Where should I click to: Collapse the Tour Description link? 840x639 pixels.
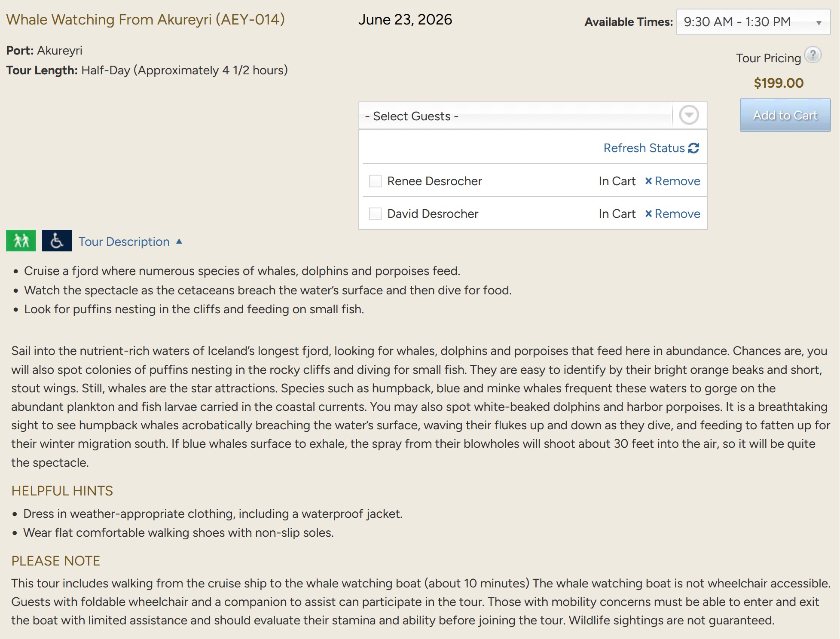[x=124, y=242]
